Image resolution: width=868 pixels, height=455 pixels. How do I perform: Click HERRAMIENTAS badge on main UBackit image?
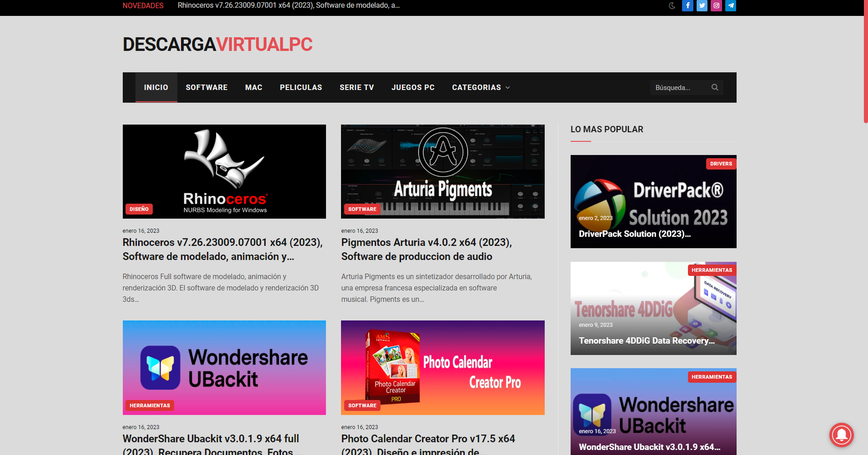[150, 405]
